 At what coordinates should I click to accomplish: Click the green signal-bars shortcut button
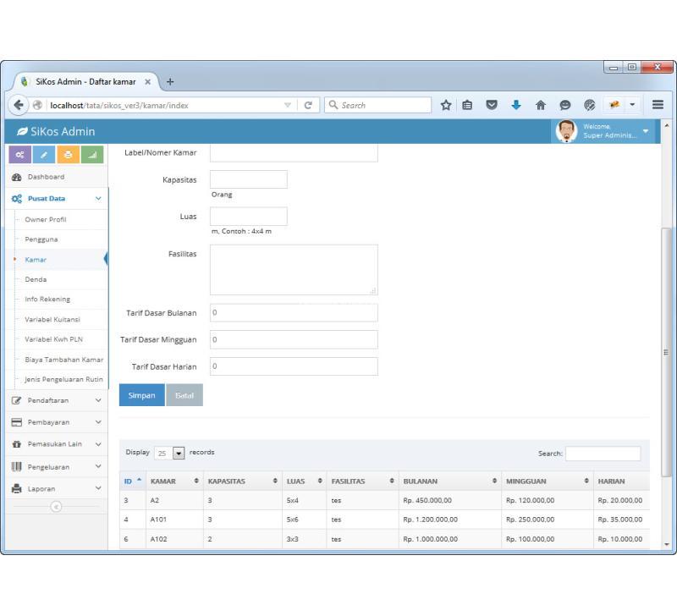(x=92, y=154)
